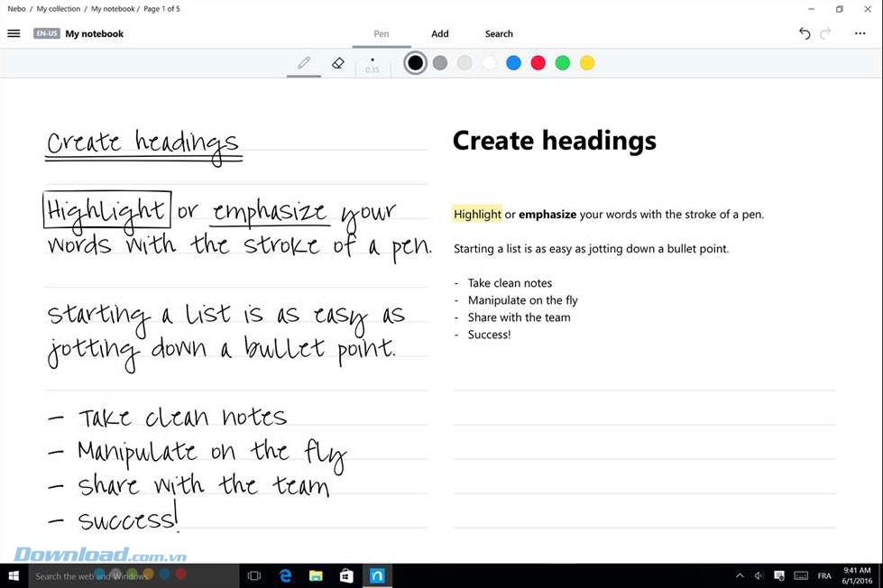883x588 pixels.
Task: Open Microsoft Edge from the taskbar
Action: pyautogui.click(x=286, y=575)
